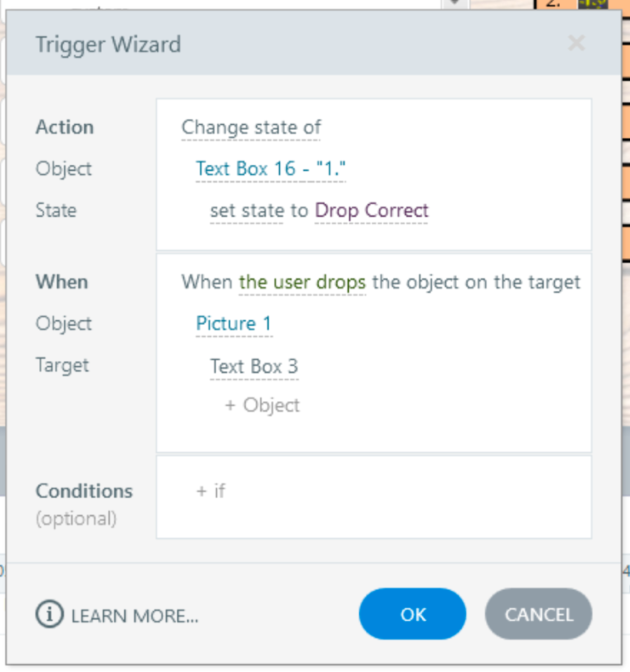Change the object 'Text Box 16 - "1."'
630x672 pixels.
270,169
